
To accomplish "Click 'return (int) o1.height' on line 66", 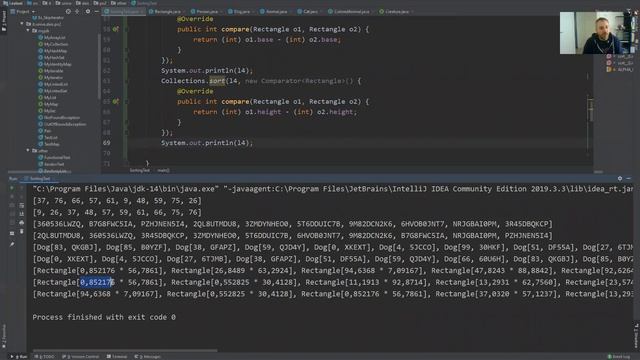I will coord(237,112).
